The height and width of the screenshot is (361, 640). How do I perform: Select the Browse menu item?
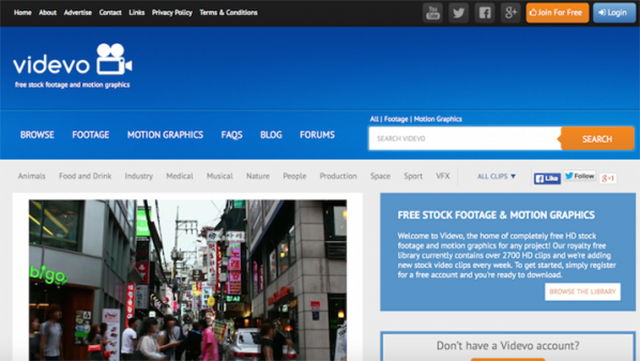pyautogui.click(x=37, y=135)
